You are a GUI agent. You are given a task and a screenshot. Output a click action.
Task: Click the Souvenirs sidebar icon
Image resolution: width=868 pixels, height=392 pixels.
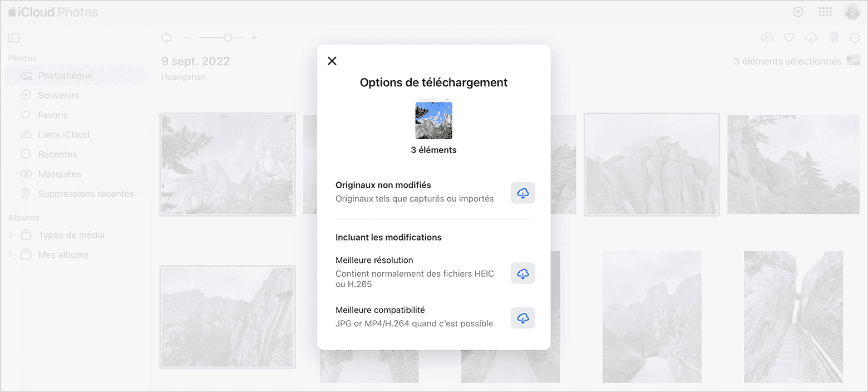(x=26, y=95)
